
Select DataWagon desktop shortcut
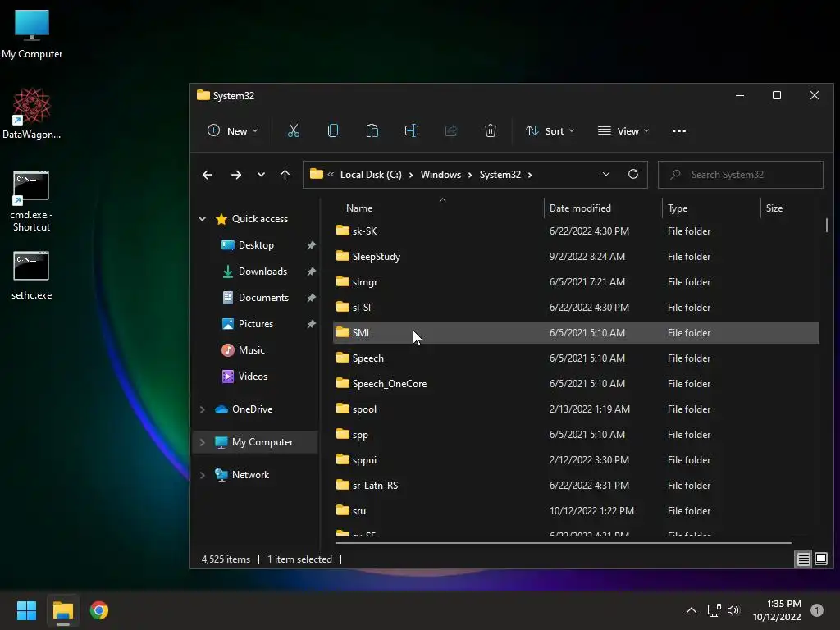coord(32,113)
